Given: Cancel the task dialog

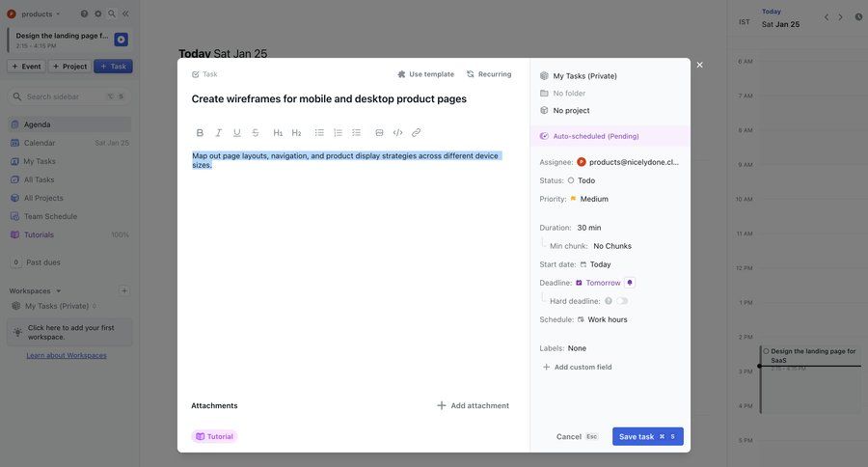Looking at the screenshot, I should tap(577, 436).
